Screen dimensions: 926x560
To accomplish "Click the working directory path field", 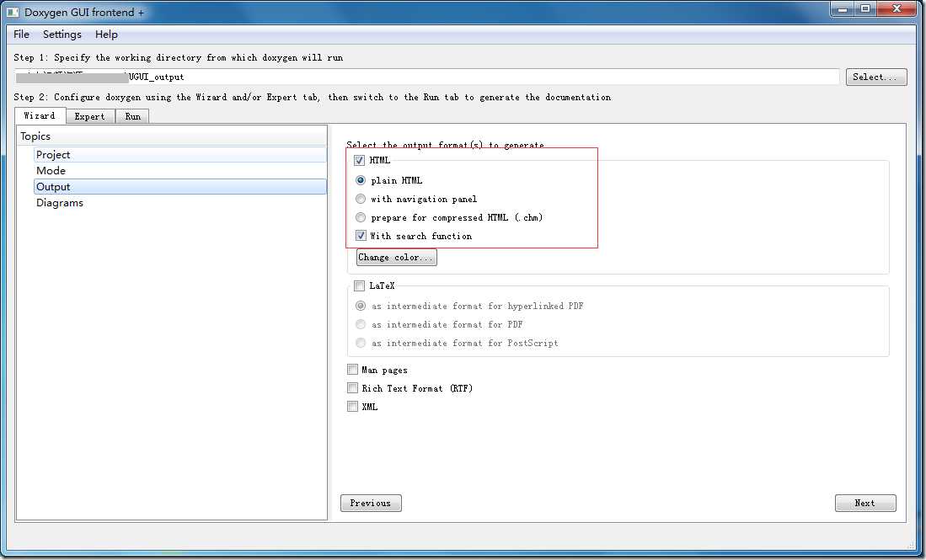I will pos(426,77).
